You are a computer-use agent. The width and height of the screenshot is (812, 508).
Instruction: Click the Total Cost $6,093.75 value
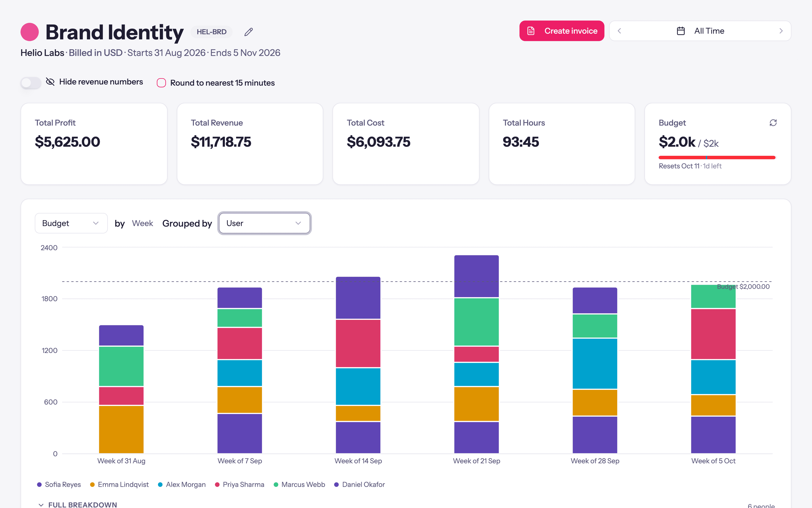tap(379, 142)
